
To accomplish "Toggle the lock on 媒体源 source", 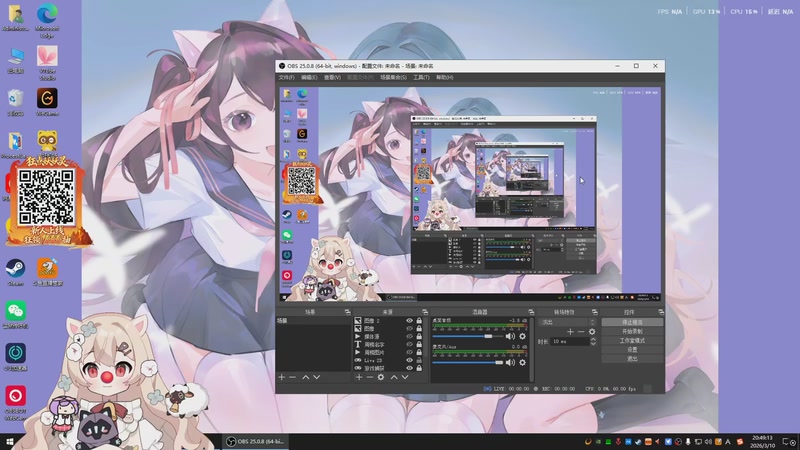I will tap(419, 337).
